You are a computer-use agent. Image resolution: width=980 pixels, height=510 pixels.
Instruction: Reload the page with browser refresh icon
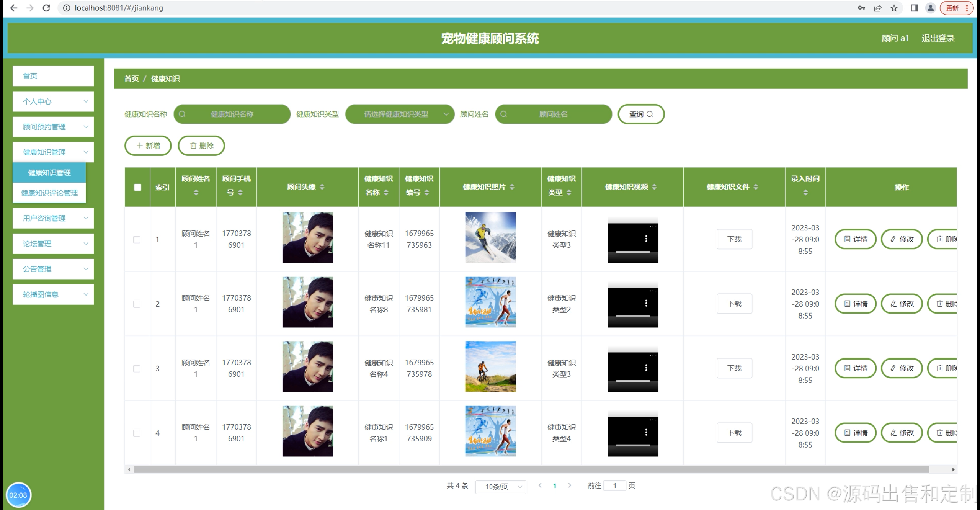[x=46, y=8]
